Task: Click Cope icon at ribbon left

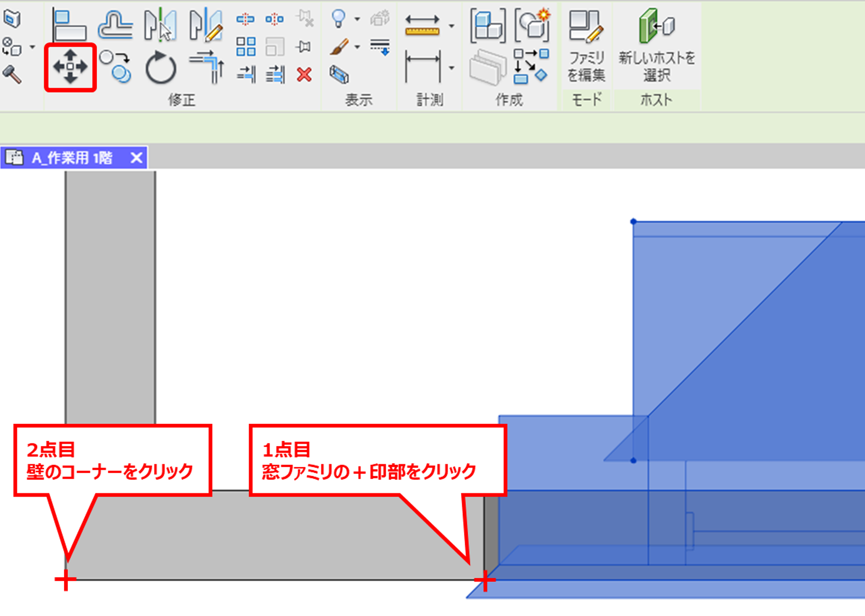Action: click(x=12, y=19)
